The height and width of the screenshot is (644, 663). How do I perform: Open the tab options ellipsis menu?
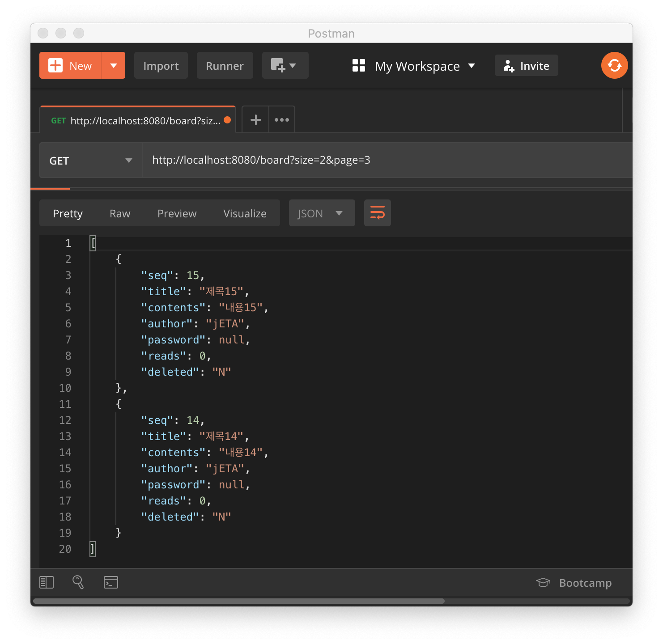(x=282, y=120)
